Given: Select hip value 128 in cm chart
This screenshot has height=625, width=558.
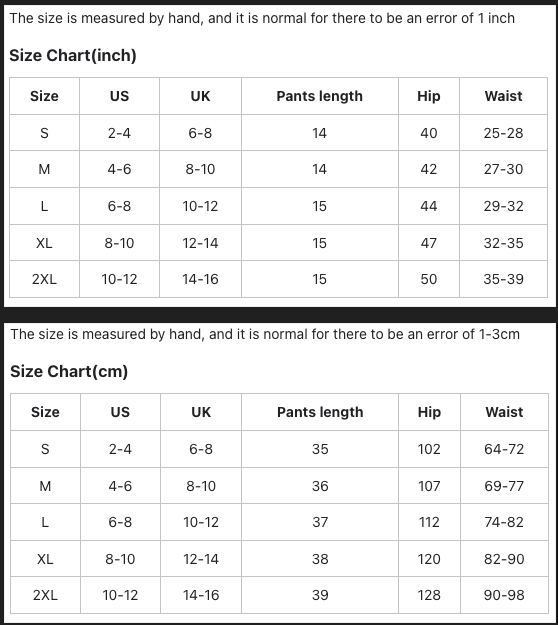Looking at the screenshot, I should point(429,595).
